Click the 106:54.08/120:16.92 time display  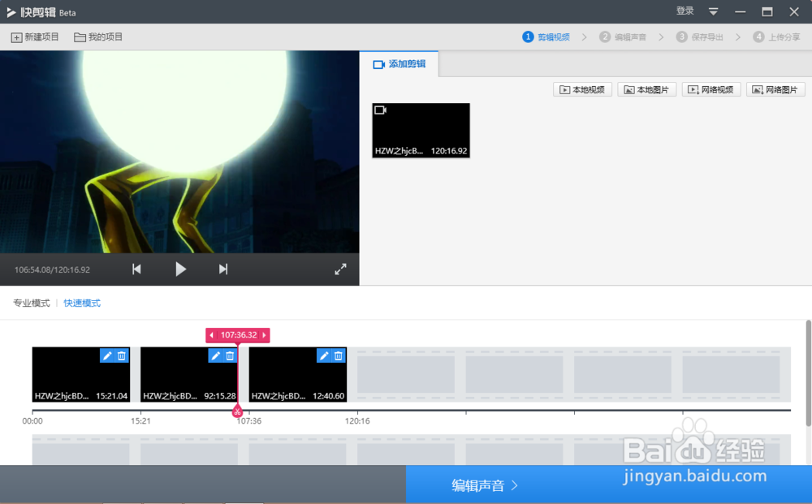coord(52,269)
